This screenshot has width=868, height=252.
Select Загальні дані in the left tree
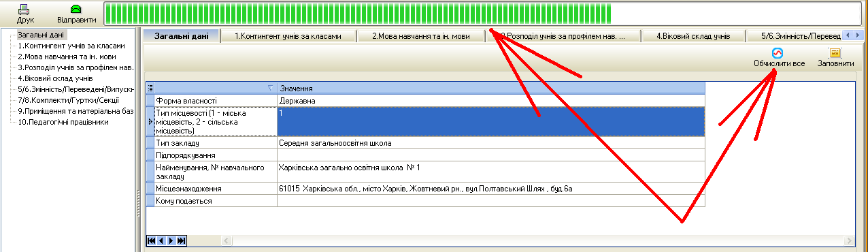pyautogui.click(x=42, y=34)
